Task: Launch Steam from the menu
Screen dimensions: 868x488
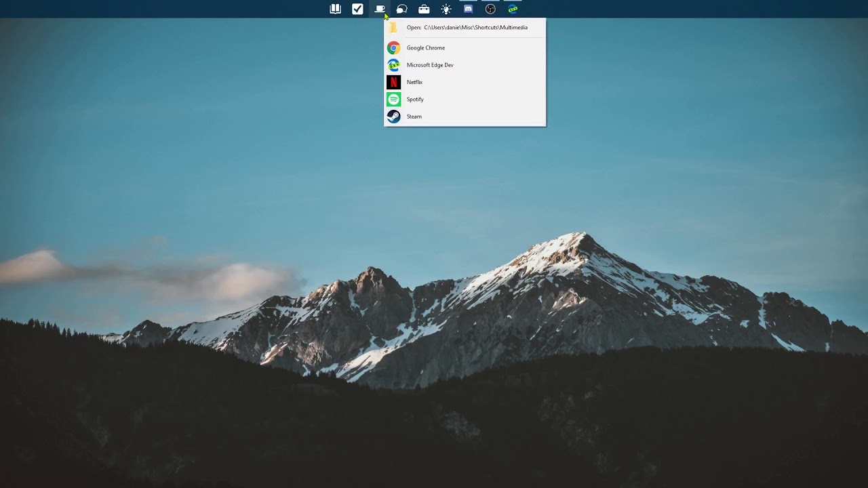Action: [x=465, y=117]
